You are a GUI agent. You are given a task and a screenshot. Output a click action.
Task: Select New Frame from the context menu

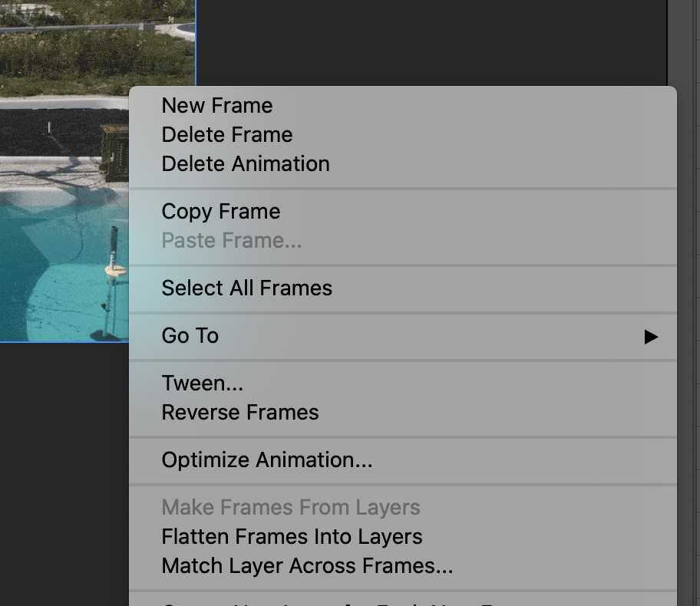point(216,105)
